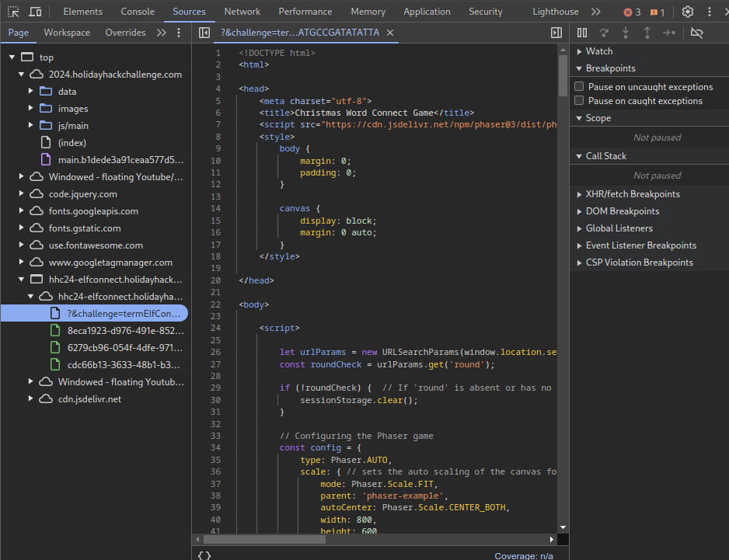
Task: Expand www.googletagmanager.com domain node
Action: (x=21, y=262)
